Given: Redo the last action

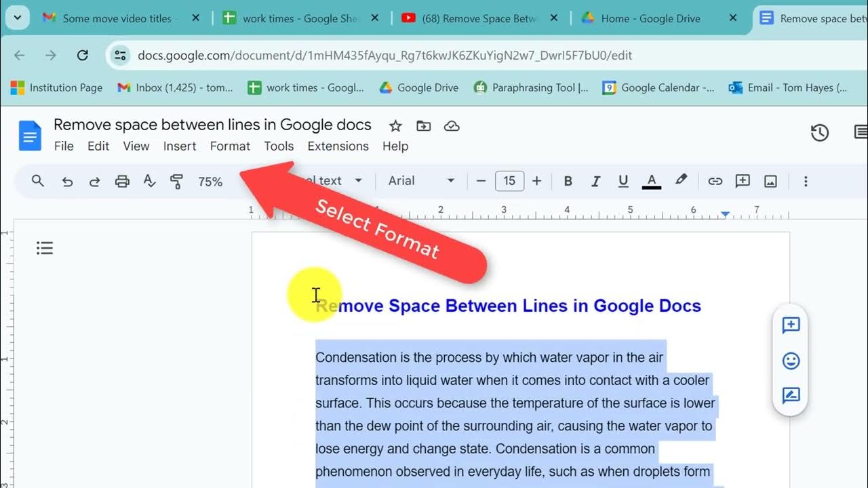Looking at the screenshot, I should pyautogui.click(x=95, y=181).
